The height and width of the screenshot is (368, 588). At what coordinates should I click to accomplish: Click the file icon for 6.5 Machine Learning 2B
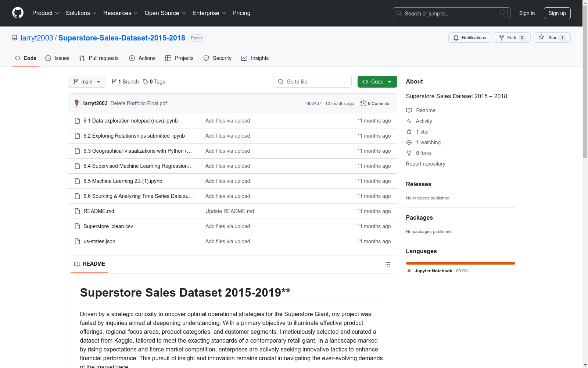coord(77,181)
